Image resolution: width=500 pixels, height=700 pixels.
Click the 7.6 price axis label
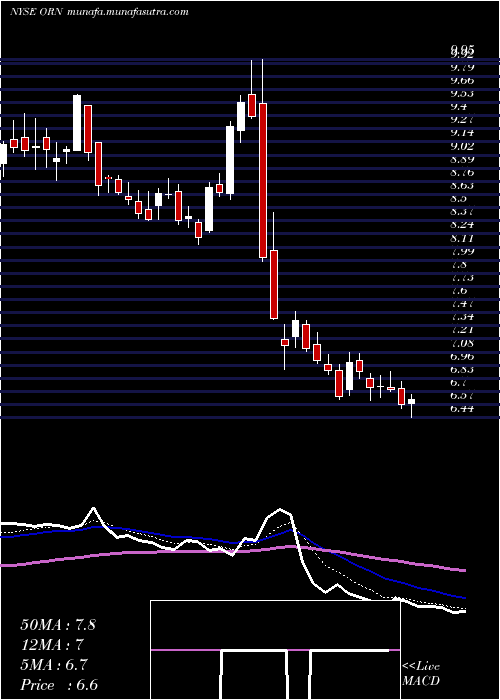tap(458, 291)
